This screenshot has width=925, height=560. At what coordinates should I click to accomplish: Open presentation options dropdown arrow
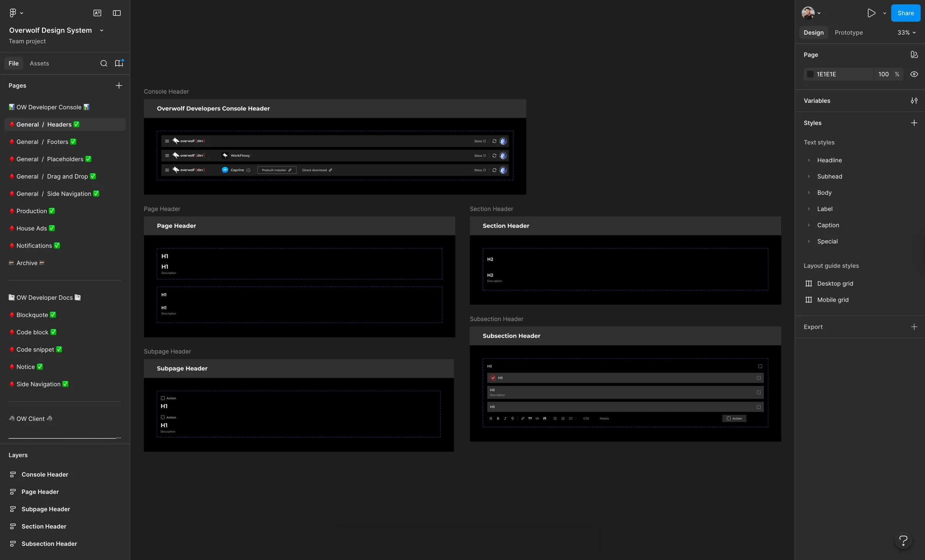pyautogui.click(x=885, y=13)
